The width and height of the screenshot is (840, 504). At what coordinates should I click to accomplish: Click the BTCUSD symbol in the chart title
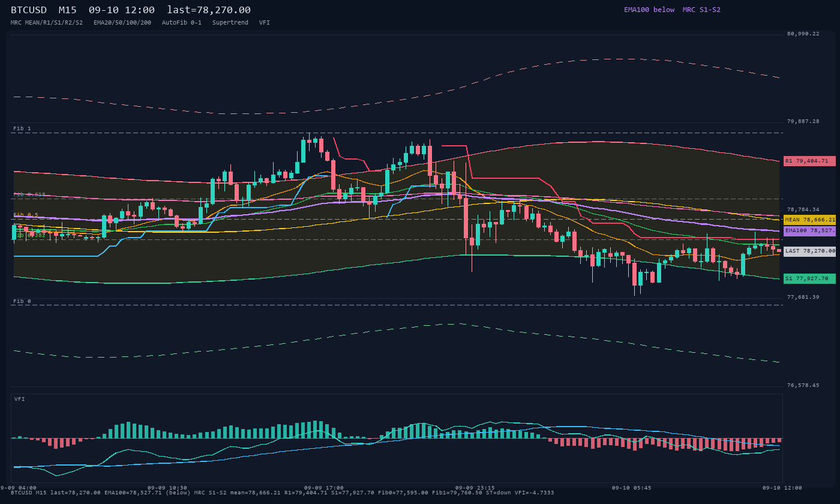[x=29, y=10]
